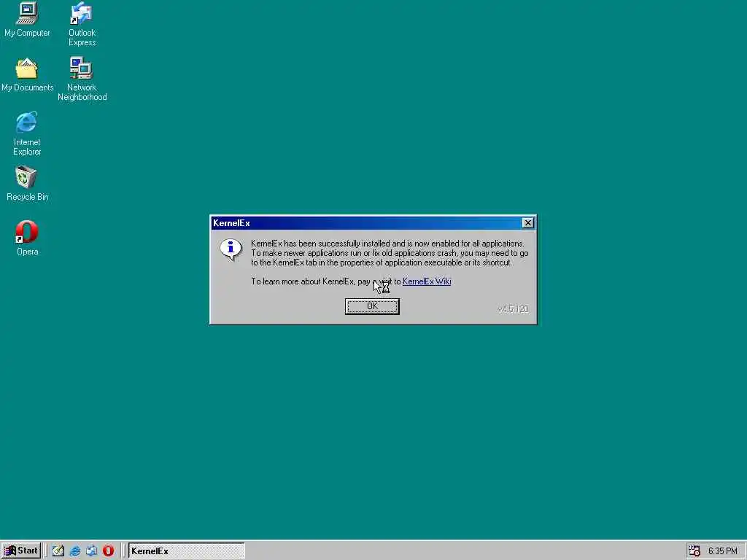Open My Computer desktop icon
747x560 pixels.
click(27, 20)
